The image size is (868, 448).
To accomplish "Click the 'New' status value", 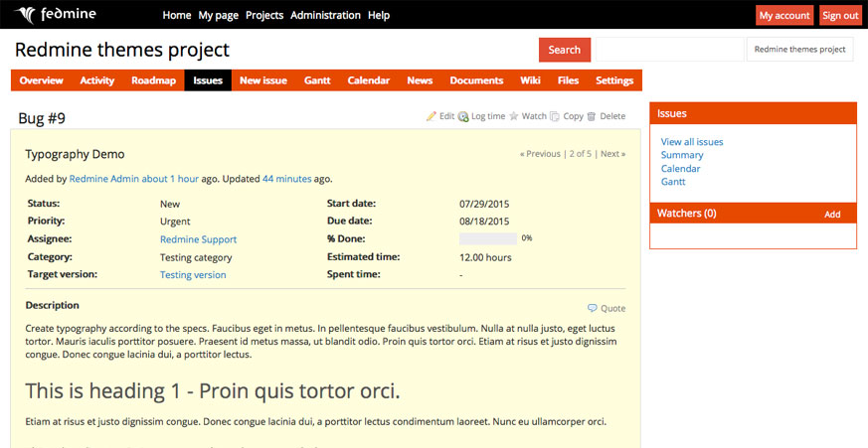I will point(170,204).
